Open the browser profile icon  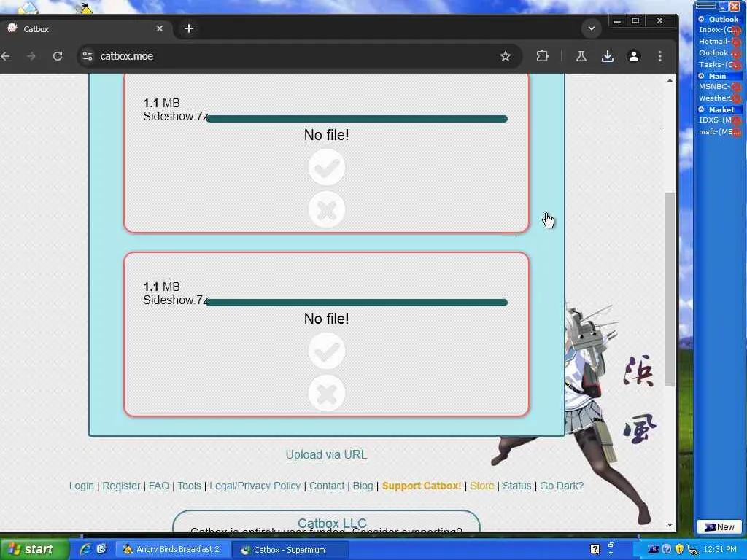point(634,56)
